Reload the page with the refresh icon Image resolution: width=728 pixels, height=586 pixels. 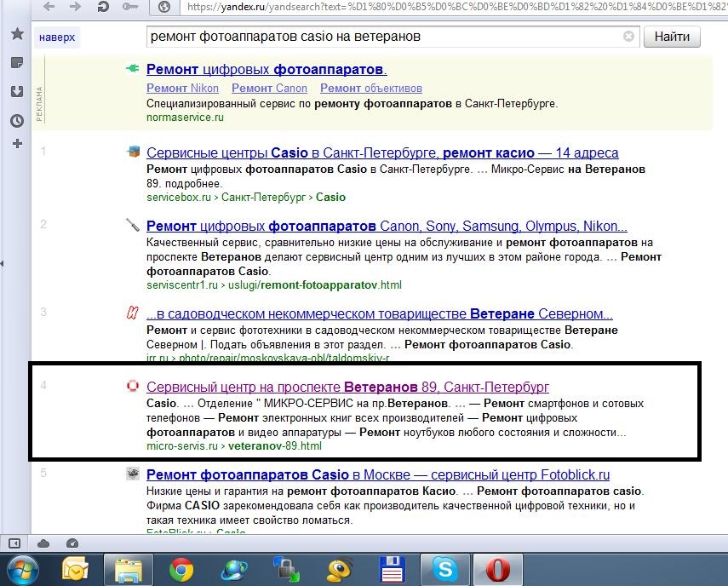click(103, 7)
